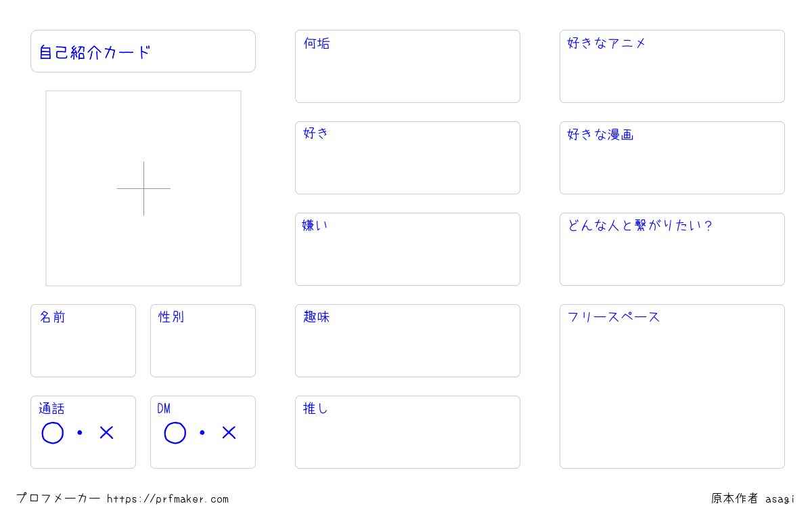This screenshot has width=812, height=508.
Task: Click the 原本作者 asagi credit
Action: pyautogui.click(x=753, y=499)
